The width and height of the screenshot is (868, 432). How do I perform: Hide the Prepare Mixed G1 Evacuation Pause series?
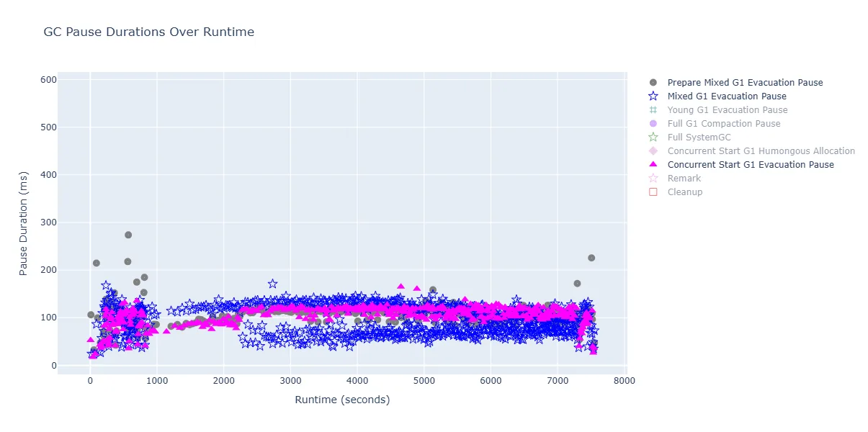click(x=745, y=83)
